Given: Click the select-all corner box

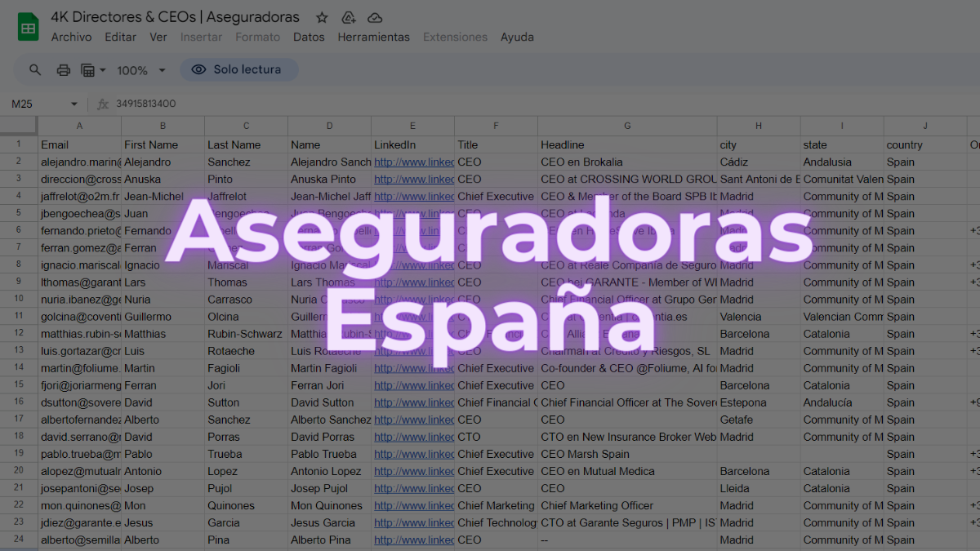Looking at the screenshot, I should 19,126.
